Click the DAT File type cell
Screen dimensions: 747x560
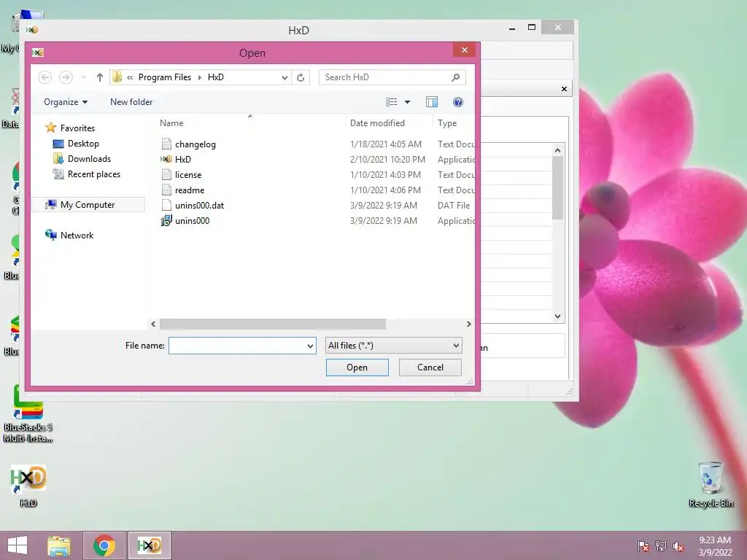(454, 205)
